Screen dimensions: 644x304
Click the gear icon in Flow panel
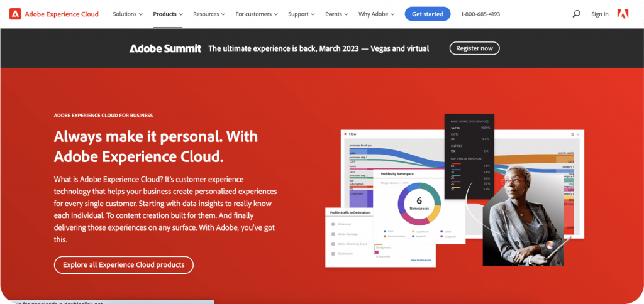coord(572,134)
